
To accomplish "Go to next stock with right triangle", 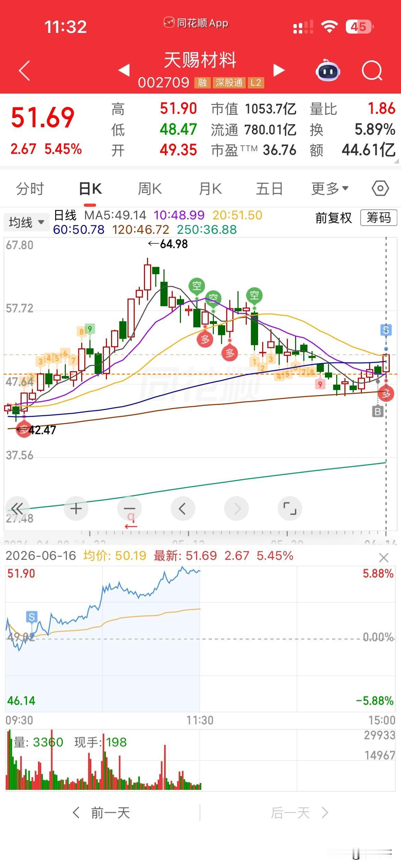I will (x=279, y=70).
